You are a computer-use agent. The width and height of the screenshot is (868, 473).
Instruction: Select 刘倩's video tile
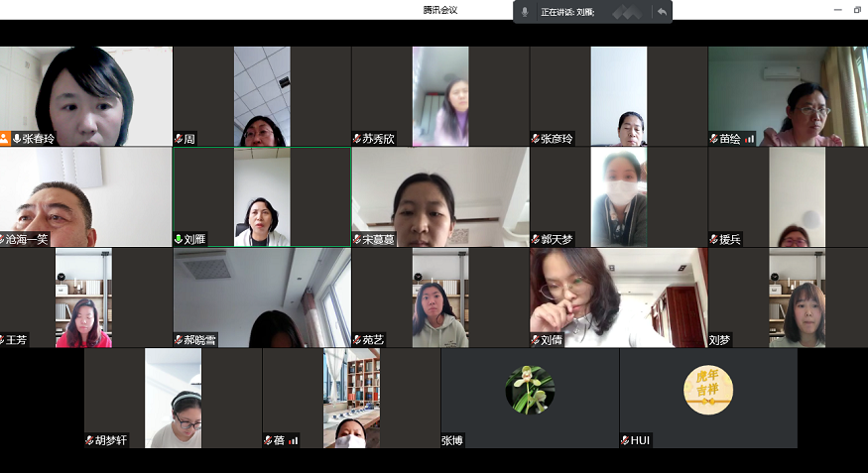(618, 297)
